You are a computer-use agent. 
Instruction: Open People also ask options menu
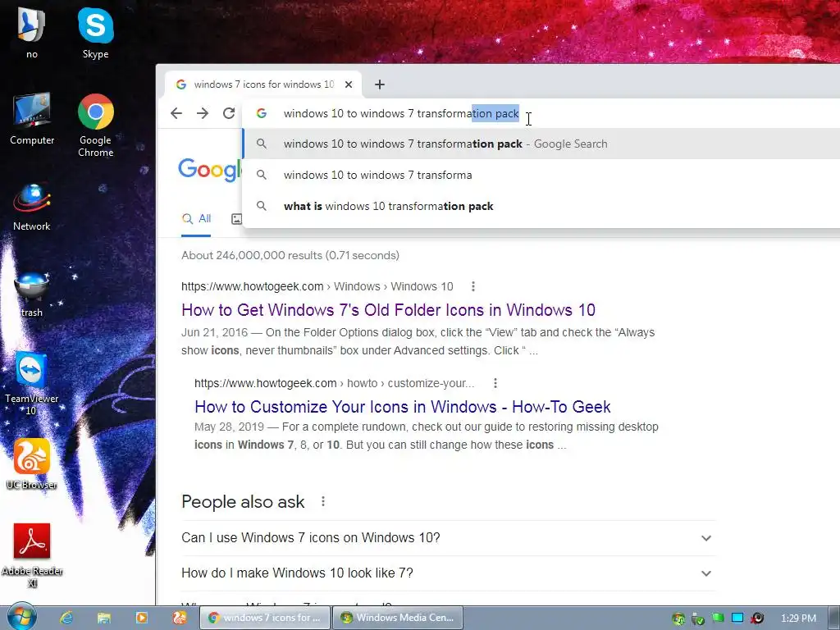(323, 501)
